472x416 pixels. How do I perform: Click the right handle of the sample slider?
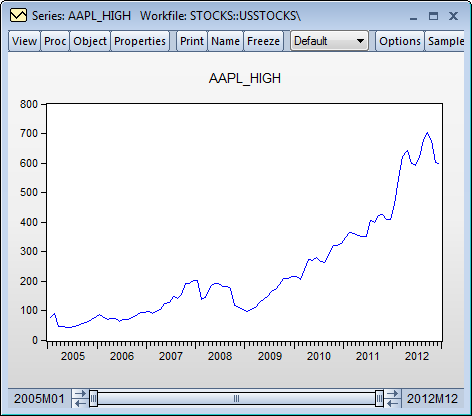click(379, 398)
